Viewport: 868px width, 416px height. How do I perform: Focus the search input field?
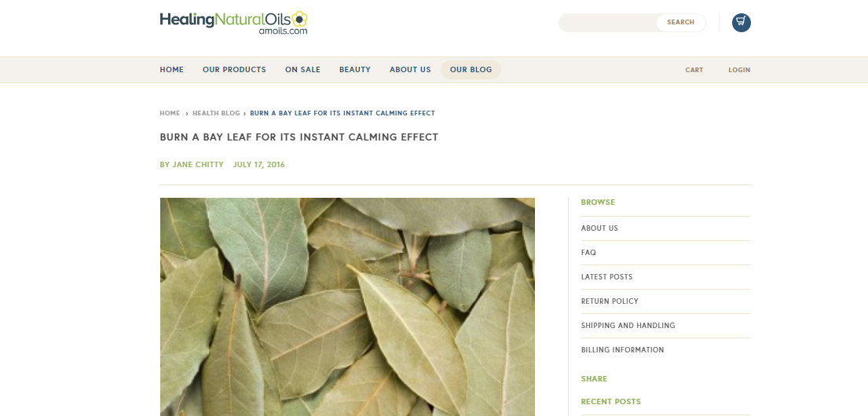click(x=608, y=23)
